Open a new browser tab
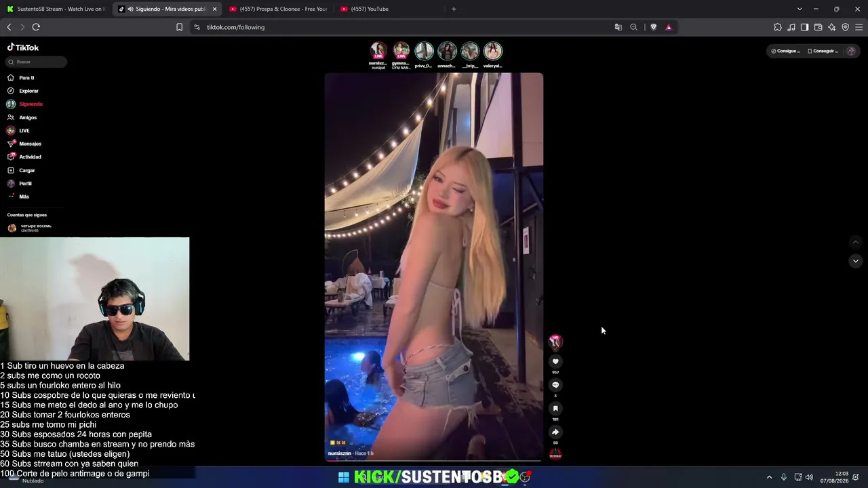868x488 pixels. coord(454,9)
